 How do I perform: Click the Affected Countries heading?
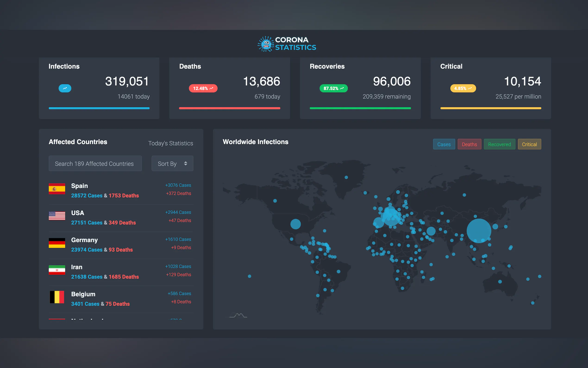(x=78, y=142)
